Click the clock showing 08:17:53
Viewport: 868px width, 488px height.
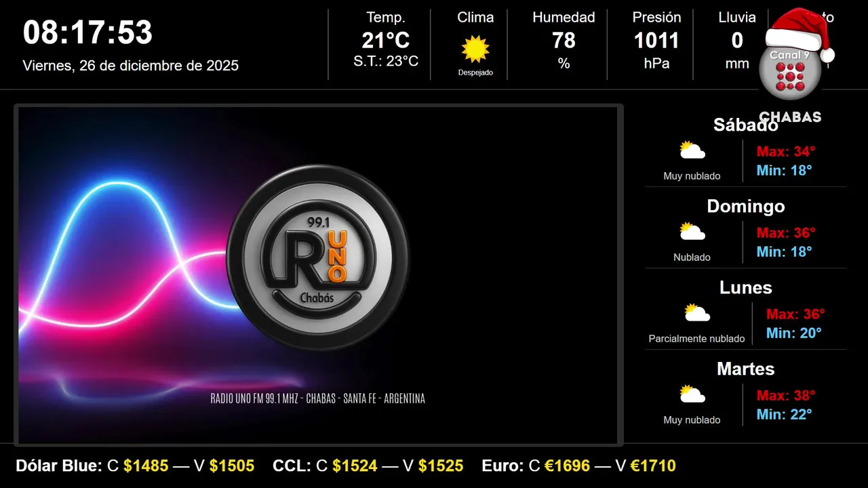88,33
